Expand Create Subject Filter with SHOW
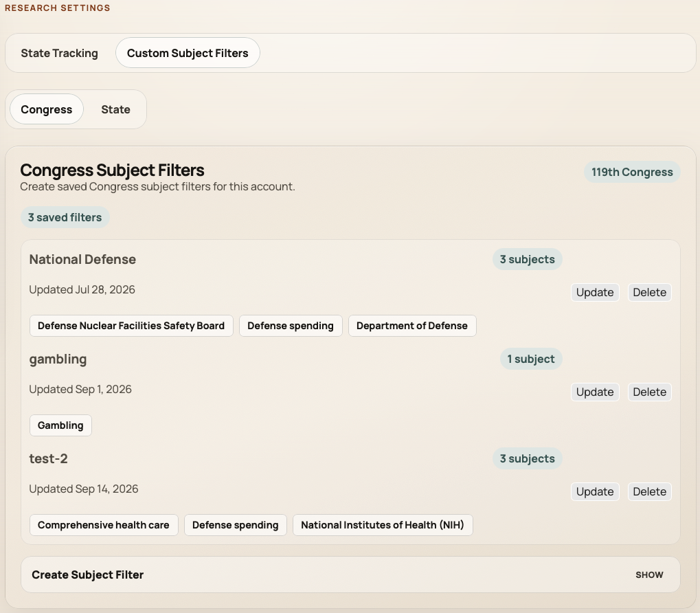The height and width of the screenshot is (613, 700). pos(649,575)
